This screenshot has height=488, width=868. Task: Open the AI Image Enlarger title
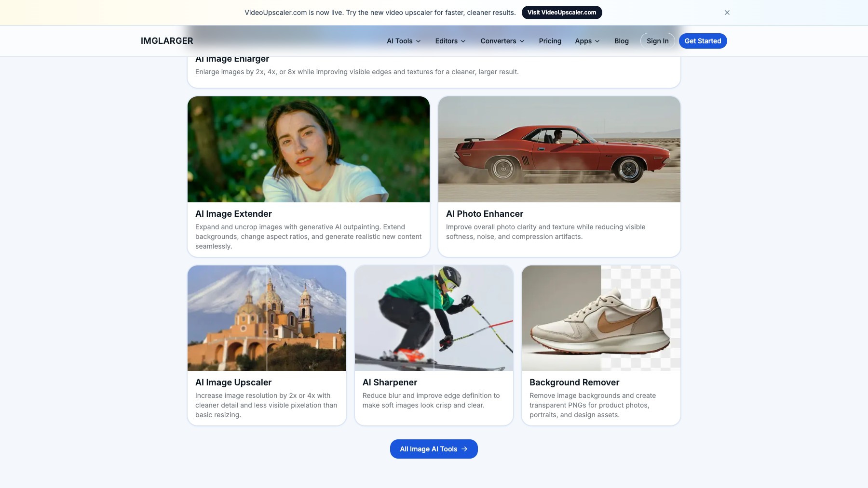tap(232, 59)
